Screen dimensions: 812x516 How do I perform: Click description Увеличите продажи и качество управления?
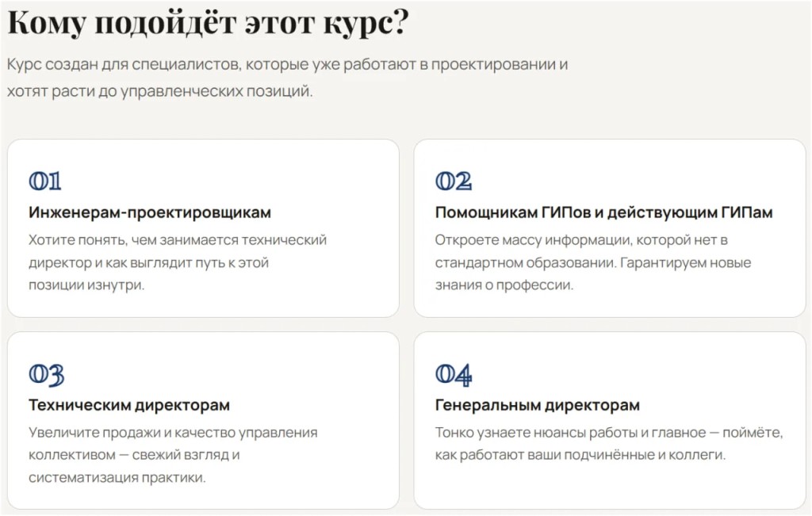point(173,433)
